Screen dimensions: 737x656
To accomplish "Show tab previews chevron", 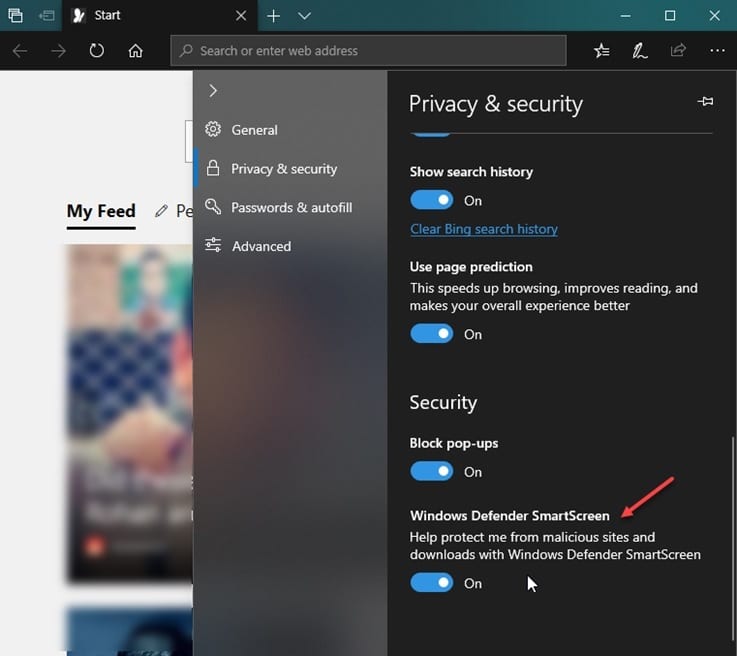I will [305, 16].
